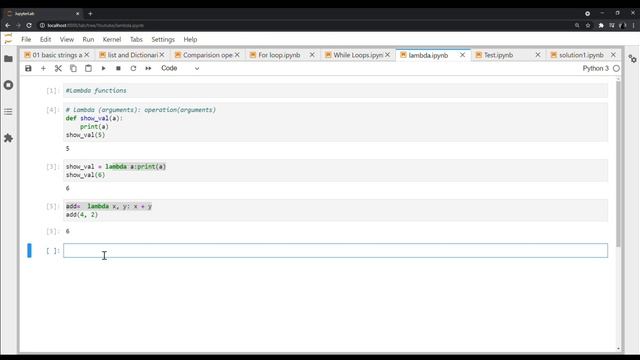Restart the kernel with the circular arrow
The height and width of the screenshot is (360, 640).
pyautogui.click(x=133, y=68)
